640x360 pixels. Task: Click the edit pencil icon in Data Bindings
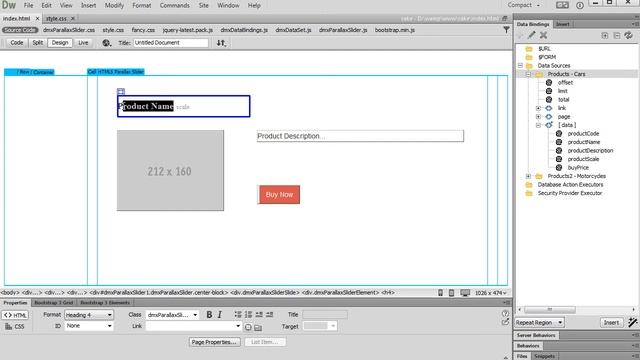point(531,36)
